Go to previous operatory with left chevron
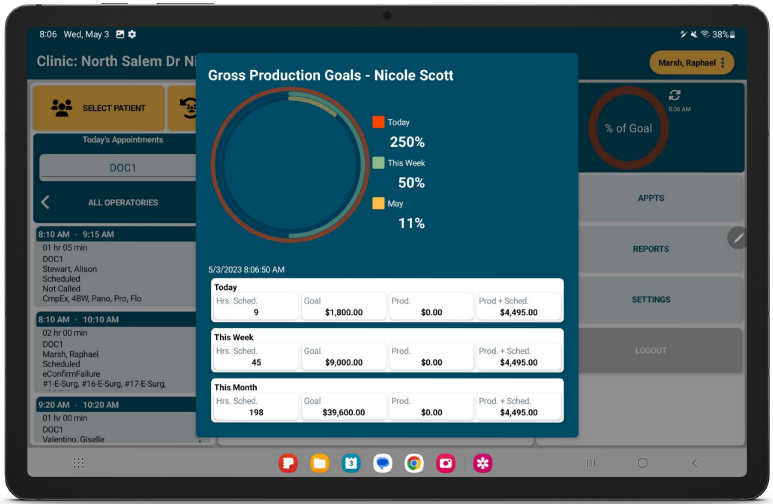 pos(45,202)
